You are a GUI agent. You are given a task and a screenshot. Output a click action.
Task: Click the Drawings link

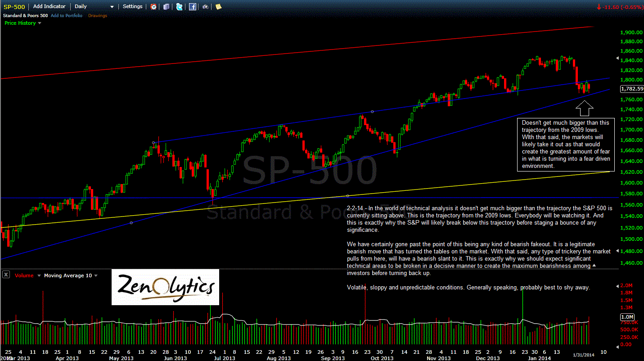click(98, 16)
